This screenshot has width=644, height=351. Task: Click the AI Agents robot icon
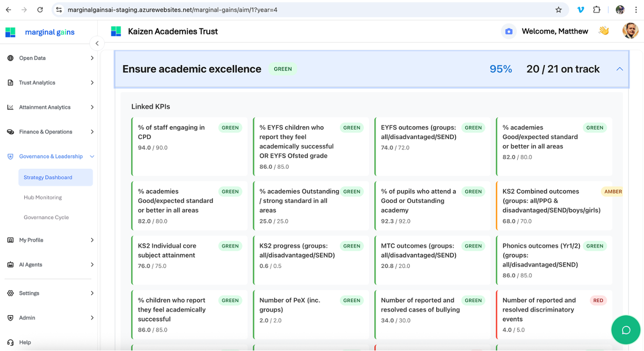click(11, 265)
